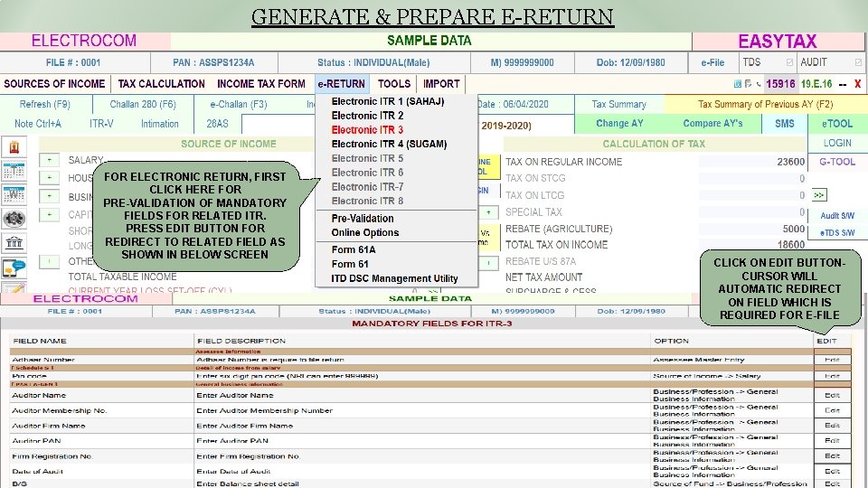Click the Note Ctrl+A button
Image resolution: width=868 pixels, height=488 pixels.
click(38, 124)
